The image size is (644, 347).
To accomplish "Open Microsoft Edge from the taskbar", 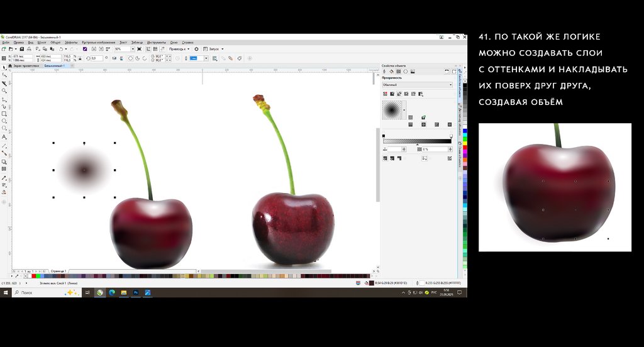I will point(112,292).
